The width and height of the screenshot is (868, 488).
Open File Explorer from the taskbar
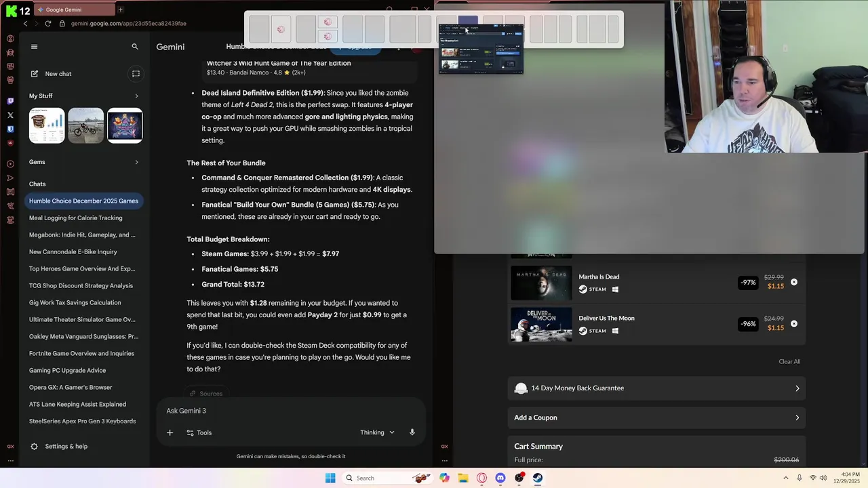coord(463,478)
